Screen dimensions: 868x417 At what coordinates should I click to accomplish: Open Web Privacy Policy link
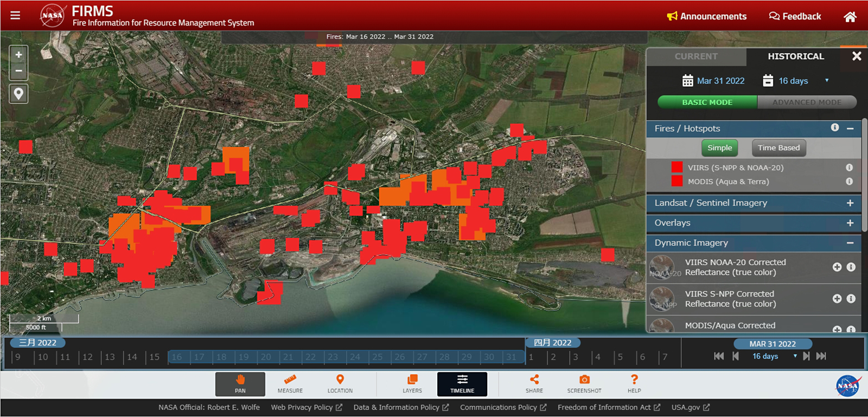click(307, 407)
